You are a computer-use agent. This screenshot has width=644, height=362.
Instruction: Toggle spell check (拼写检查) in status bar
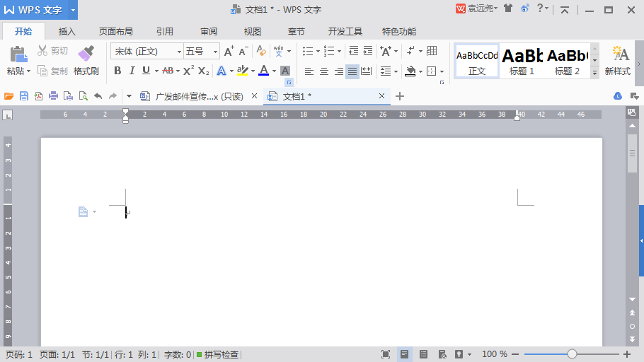[217, 354]
